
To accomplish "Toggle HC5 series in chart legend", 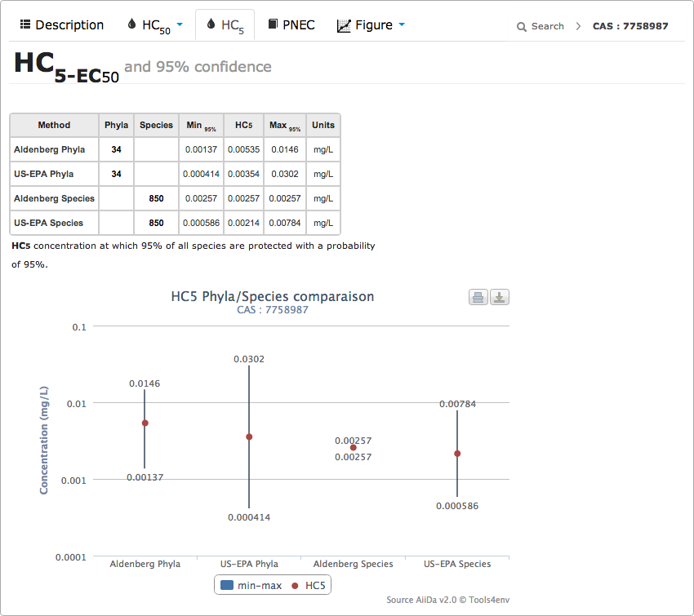I will tap(314, 585).
